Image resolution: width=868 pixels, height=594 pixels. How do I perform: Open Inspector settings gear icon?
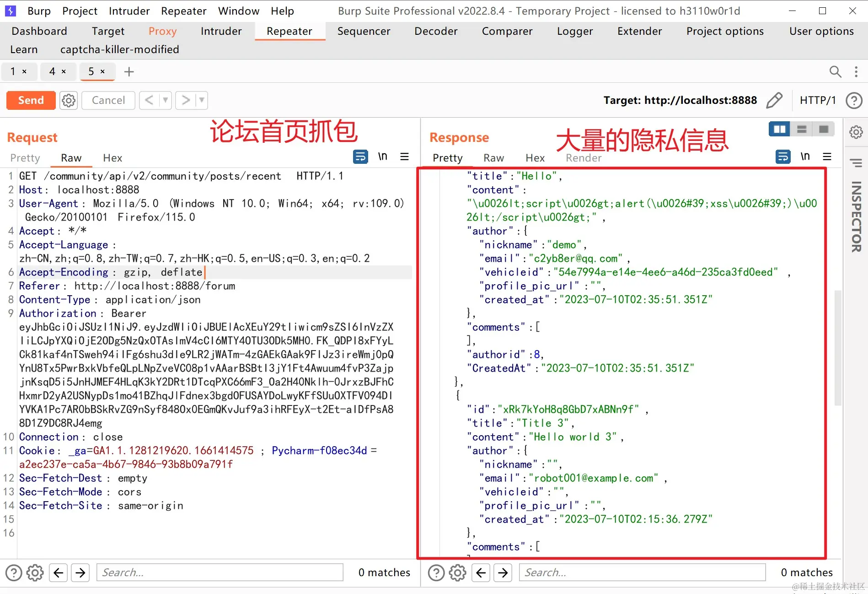click(856, 132)
